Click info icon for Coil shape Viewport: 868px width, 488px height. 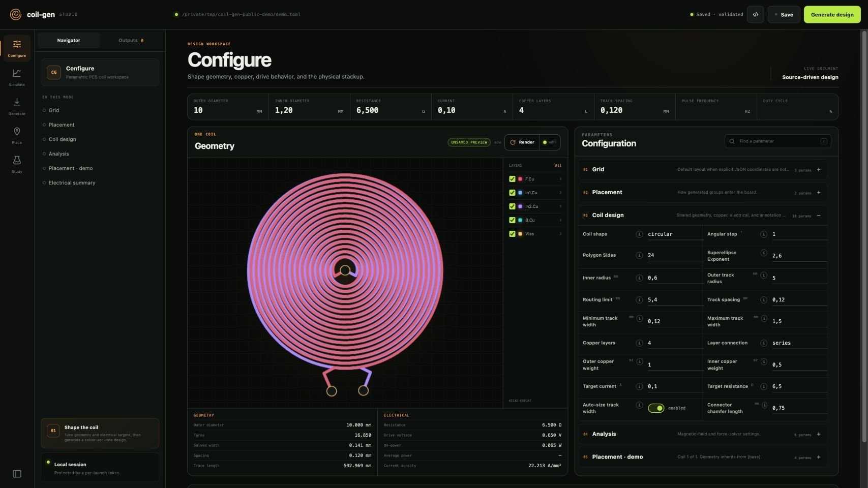(639, 234)
